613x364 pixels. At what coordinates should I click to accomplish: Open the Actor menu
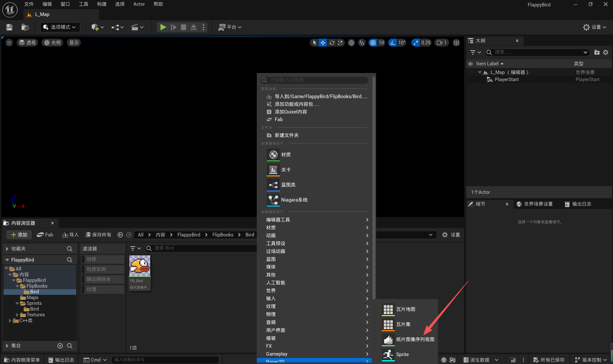(139, 4)
